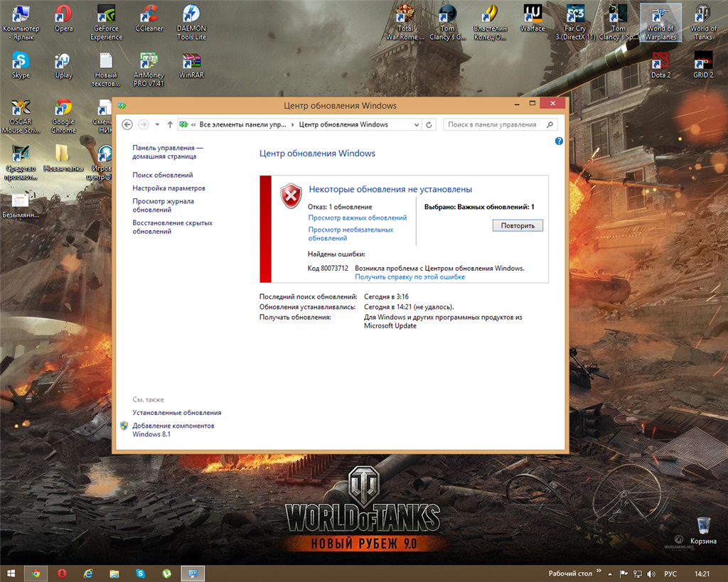728x582 pixels.
Task: Click Получить справку по этой ошибке
Action: pos(410,276)
